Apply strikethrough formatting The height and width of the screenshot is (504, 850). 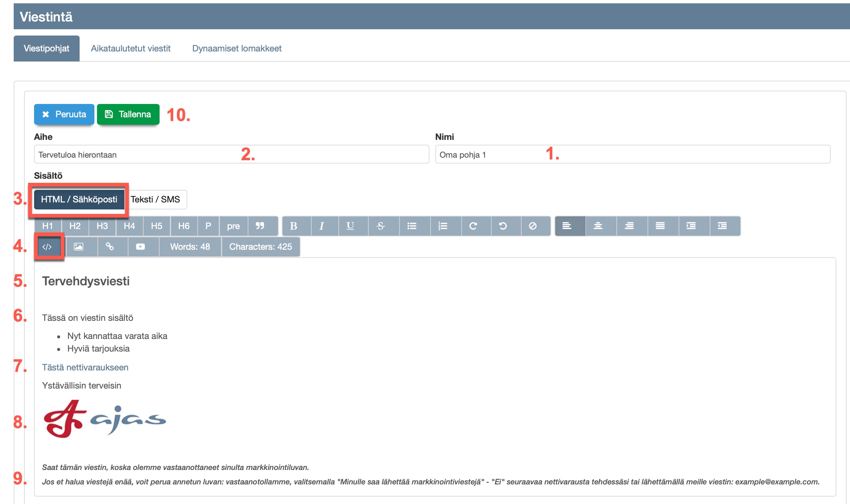[x=381, y=226]
